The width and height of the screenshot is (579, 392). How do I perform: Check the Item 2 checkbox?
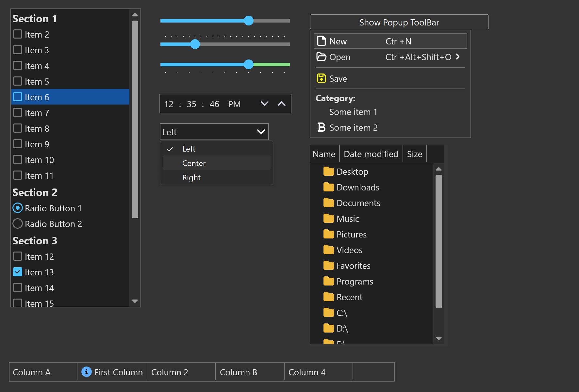18,34
